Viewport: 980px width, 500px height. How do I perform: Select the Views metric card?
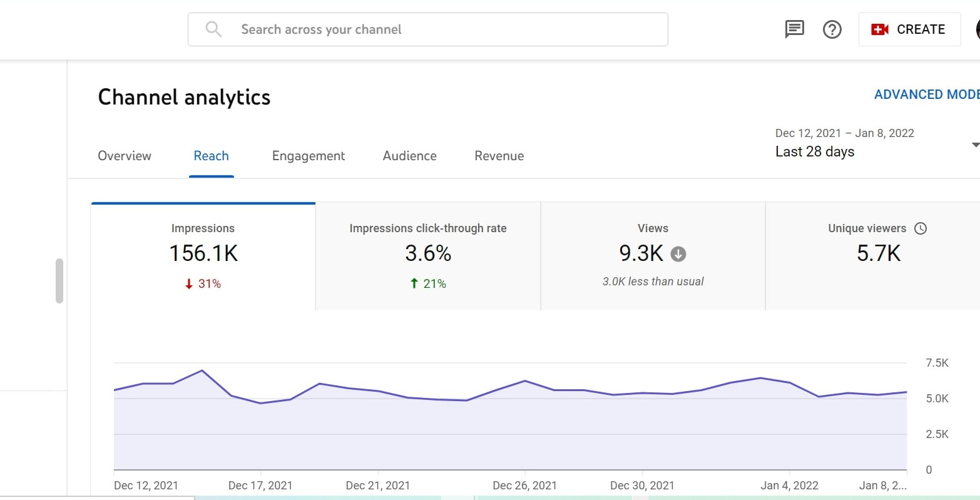(653, 257)
